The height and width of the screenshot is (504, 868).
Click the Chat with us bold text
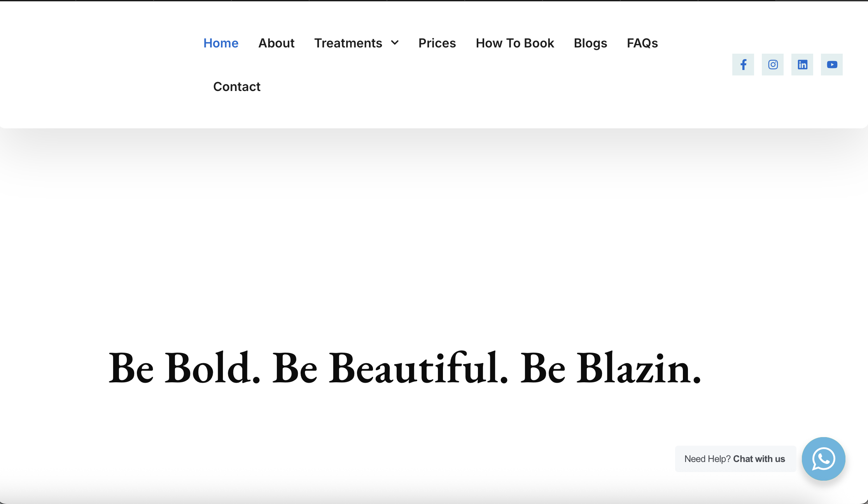(x=759, y=459)
